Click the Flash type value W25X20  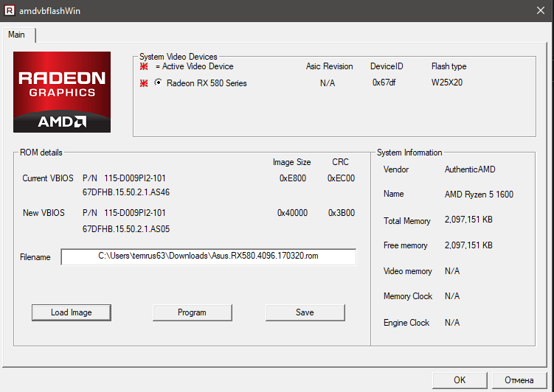pyautogui.click(x=447, y=83)
